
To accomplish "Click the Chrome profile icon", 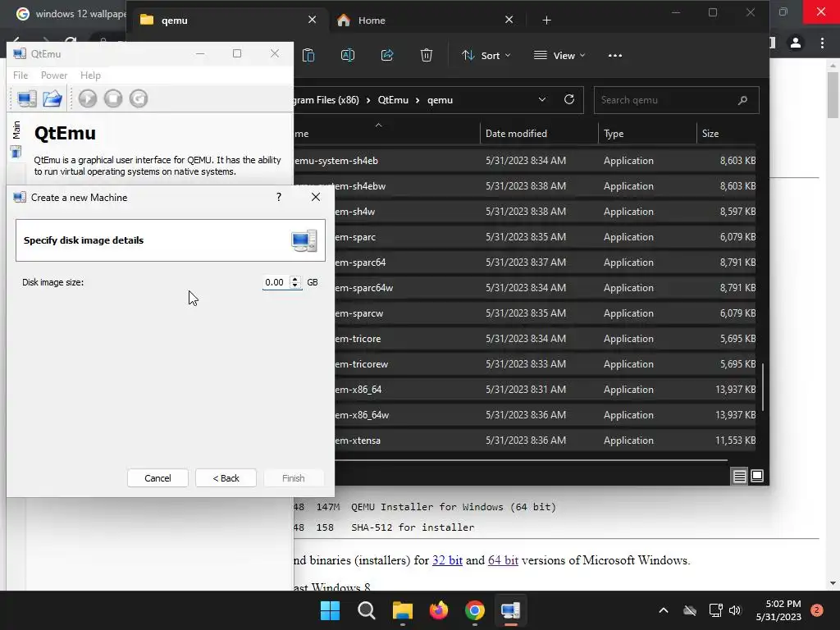I will pyautogui.click(x=796, y=43).
